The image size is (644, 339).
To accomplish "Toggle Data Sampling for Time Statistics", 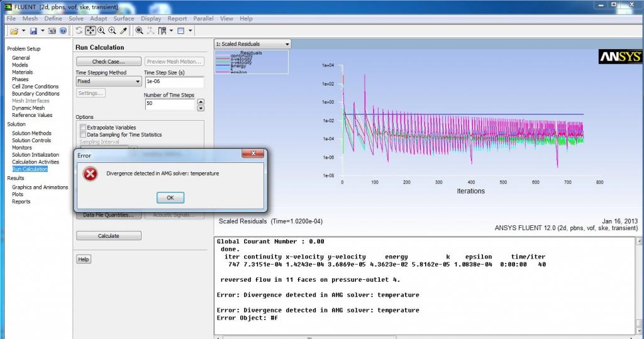I will click(82, 135).
